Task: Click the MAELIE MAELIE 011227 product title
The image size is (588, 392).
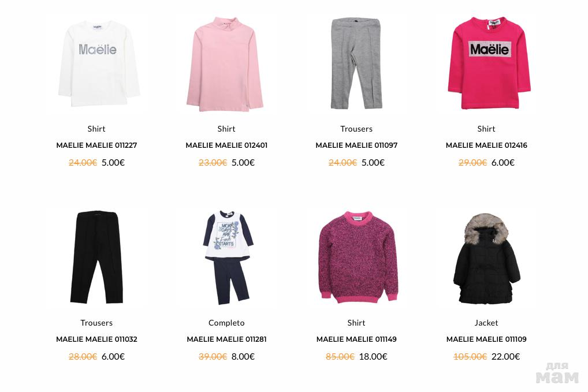Action: (96, 145)
